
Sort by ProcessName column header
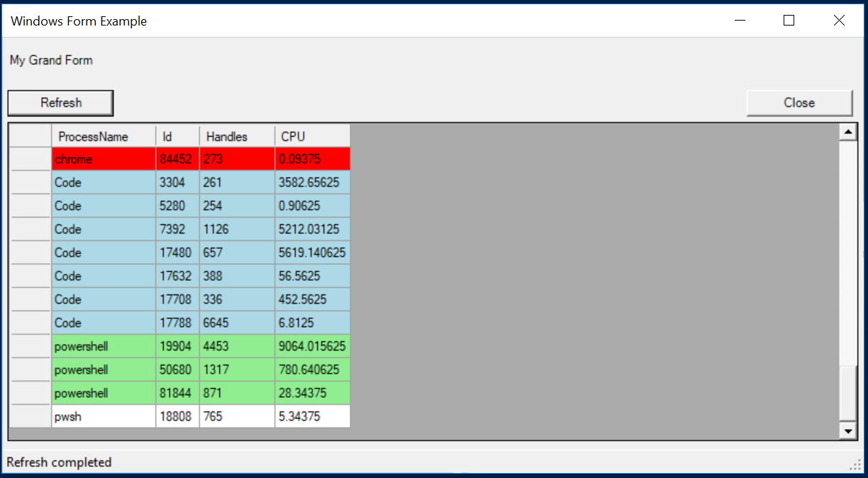coord(104,136)
